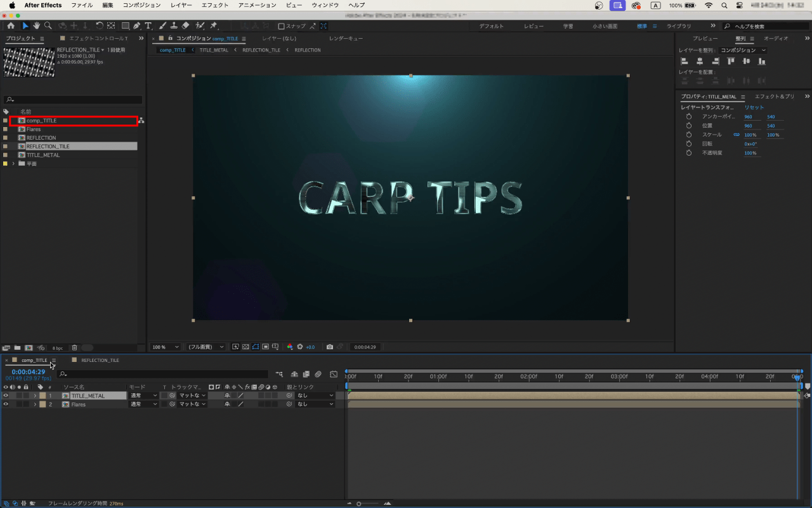The width and height of the screenshot is (812, 508).
Task: Select the Roto Brush tool
Action: (200, 26)
